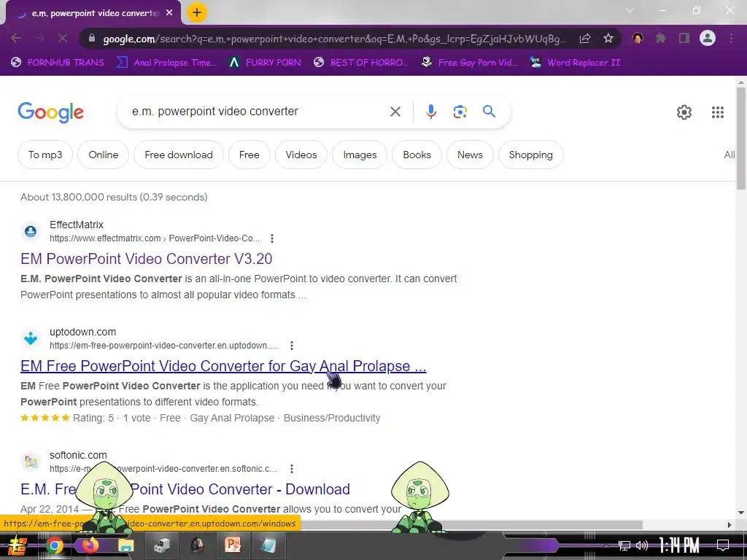Open File Explorer from the taskbar

tap(125, 545)
